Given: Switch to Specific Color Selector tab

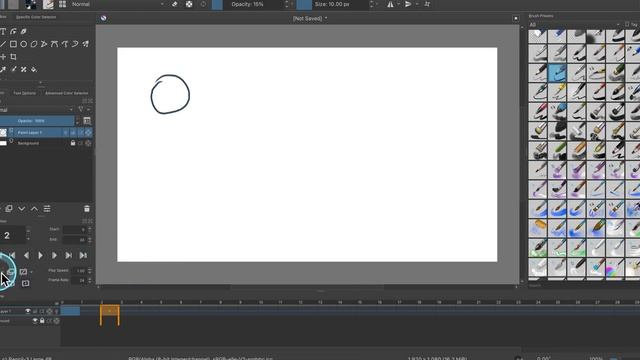Looking at the screenshot, I should [36, 17].
